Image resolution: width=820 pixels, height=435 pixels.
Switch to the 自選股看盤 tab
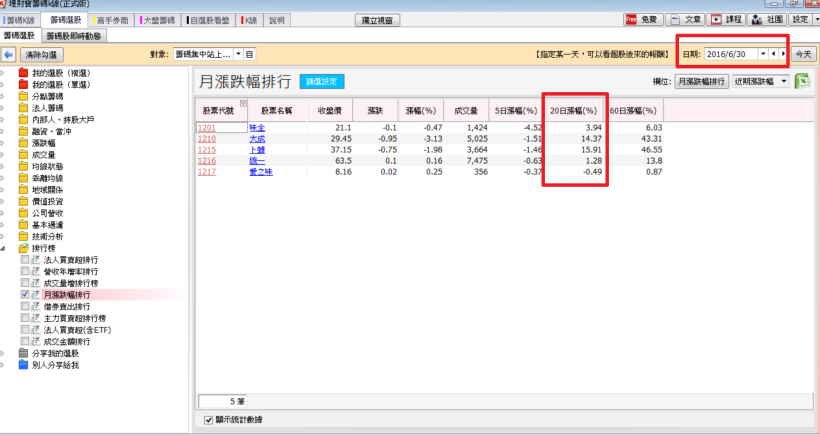click(210, 20)
